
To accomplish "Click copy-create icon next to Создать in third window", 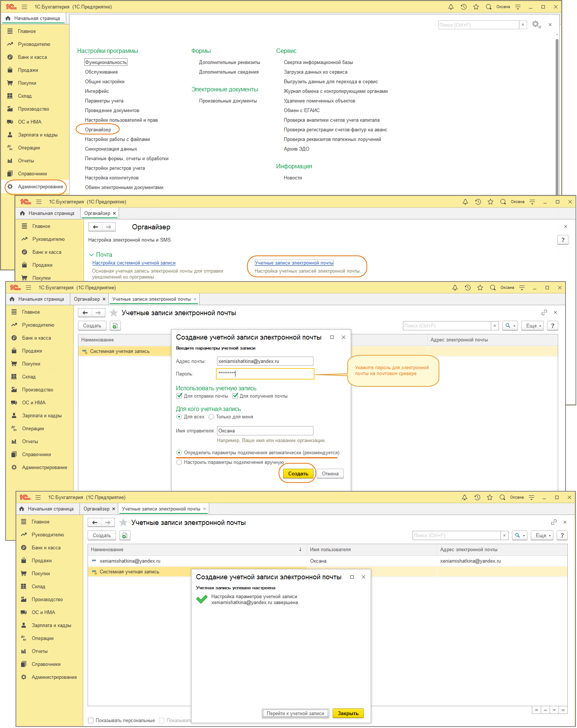I will tap(115, 326).
